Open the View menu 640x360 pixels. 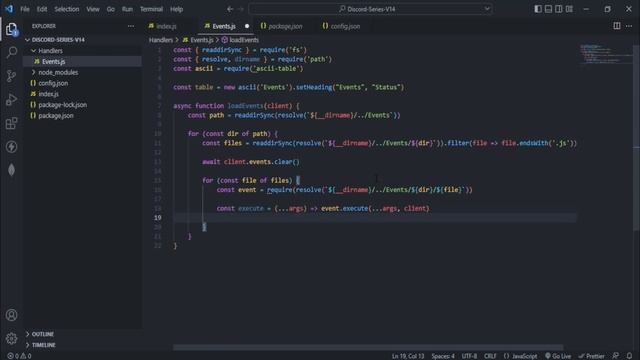93,9
